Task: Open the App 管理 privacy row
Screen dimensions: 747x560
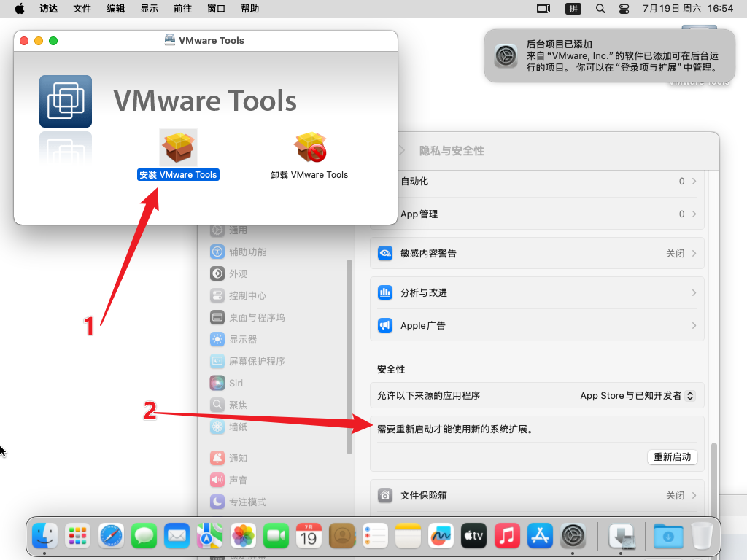Action: point(537,214)
